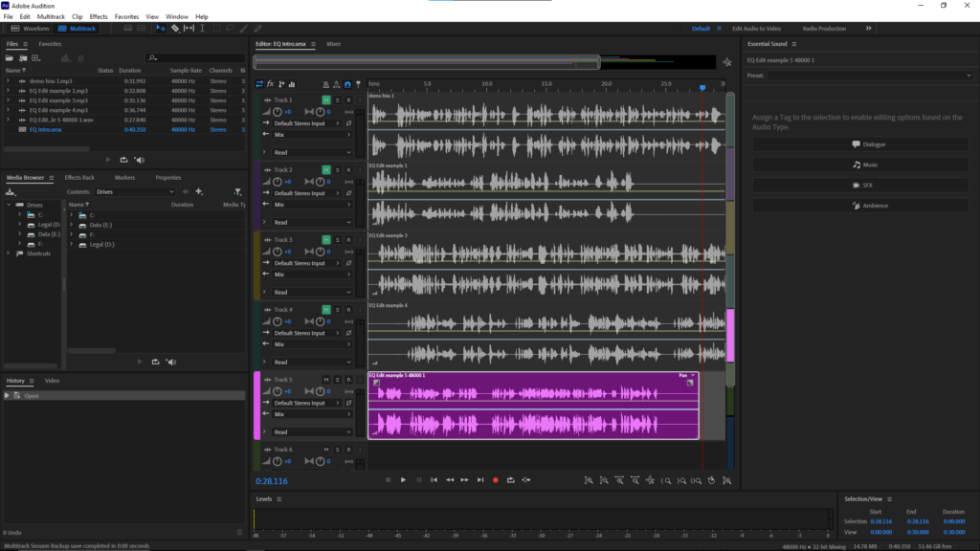Screen dimensions: 980x551
Task: Adjust the Track 1 volume knob
Action: click(x=278, y=112)
